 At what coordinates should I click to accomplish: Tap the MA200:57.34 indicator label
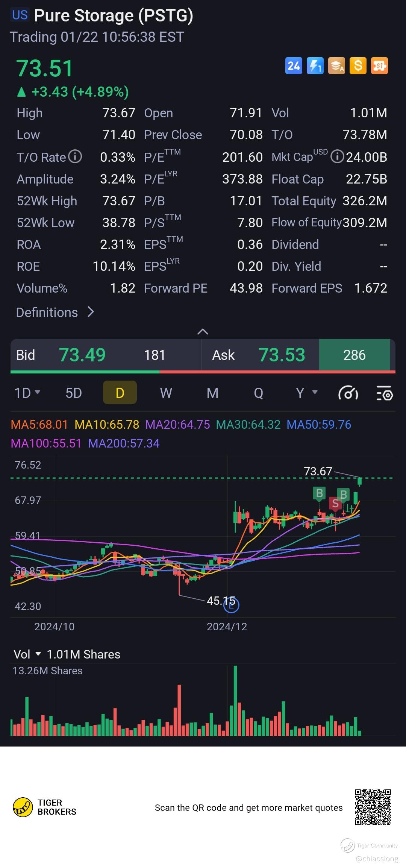coord(124,443)
